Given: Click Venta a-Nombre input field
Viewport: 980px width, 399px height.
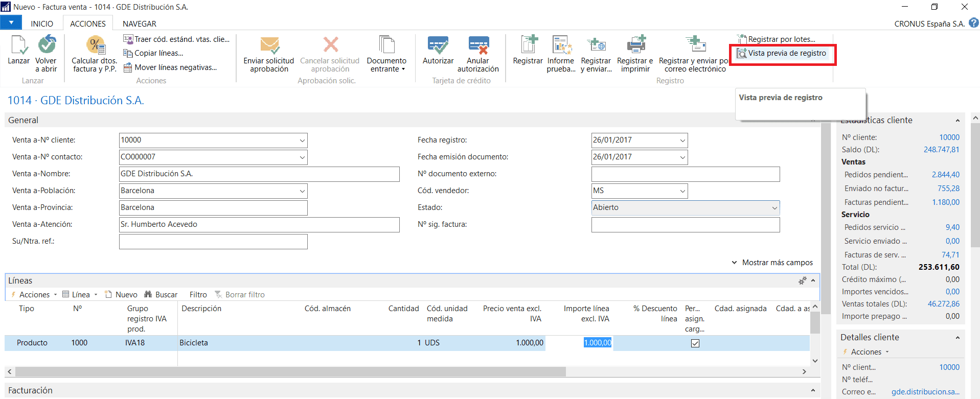Looking at the screenshot, I should click(x=259, y=174).
